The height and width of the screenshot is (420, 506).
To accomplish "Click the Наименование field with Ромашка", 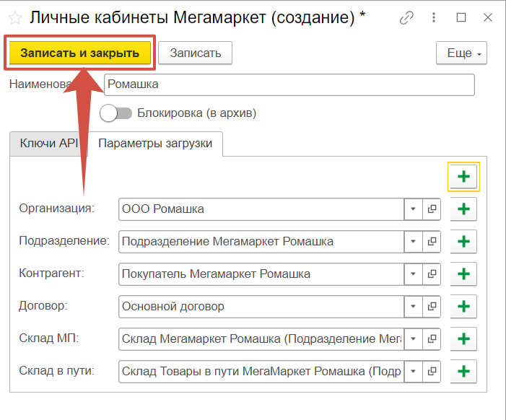I will click(x=289, y=84).
